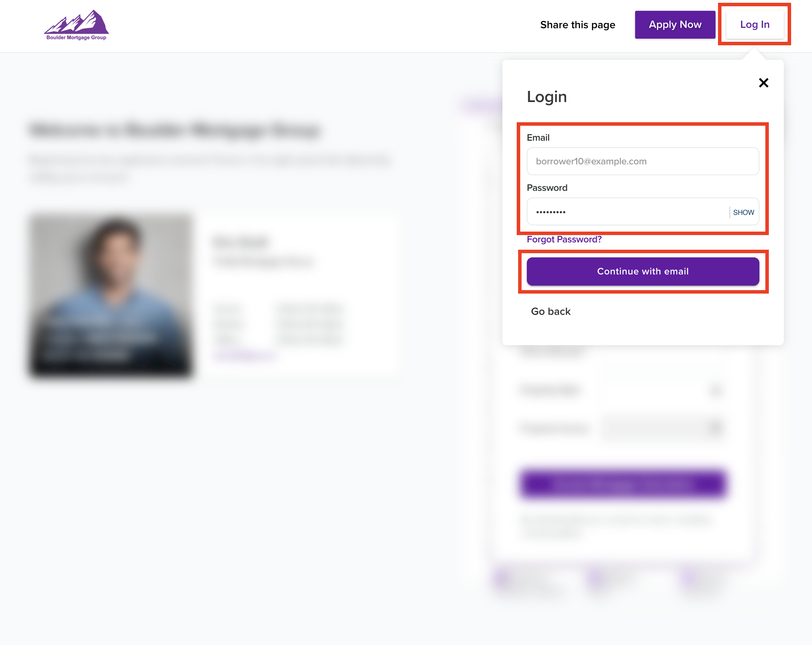Click Go back in login panel
Image resolution: width=812 pixels, height=645 pixels.
tap(550, 311)
